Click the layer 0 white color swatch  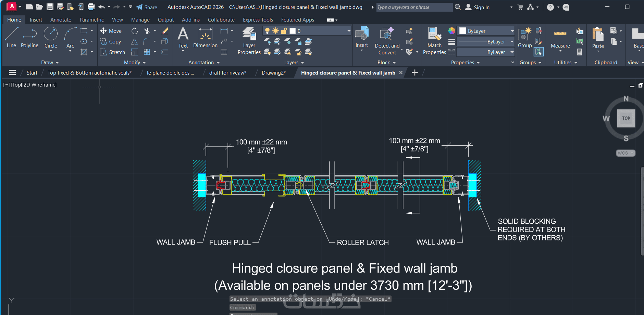click(x=293, y=31)
